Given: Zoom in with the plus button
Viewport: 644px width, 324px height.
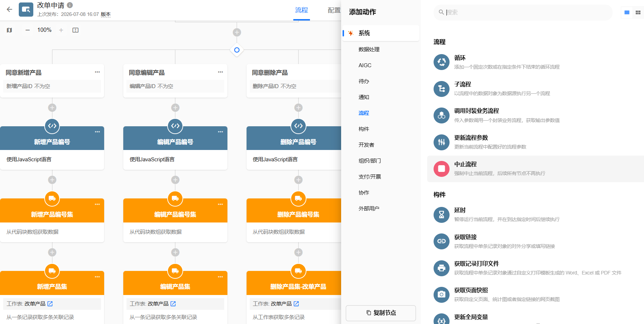Looking at the screenshot, I should pyautogui.click(x=61, y=30).
